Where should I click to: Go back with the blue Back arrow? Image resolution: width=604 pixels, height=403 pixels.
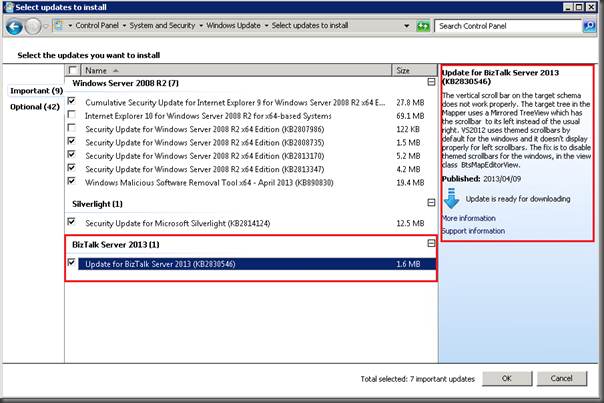[15, 27]
